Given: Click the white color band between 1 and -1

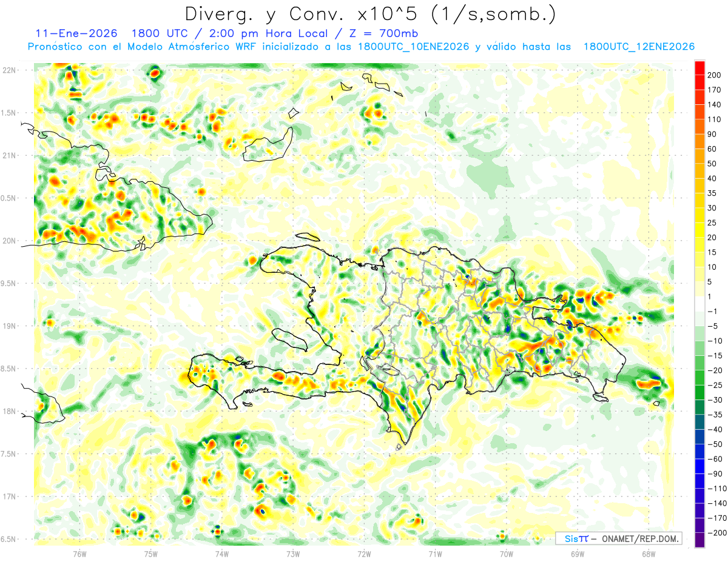Looking at the screenshot, I should [x=699, y=304].
